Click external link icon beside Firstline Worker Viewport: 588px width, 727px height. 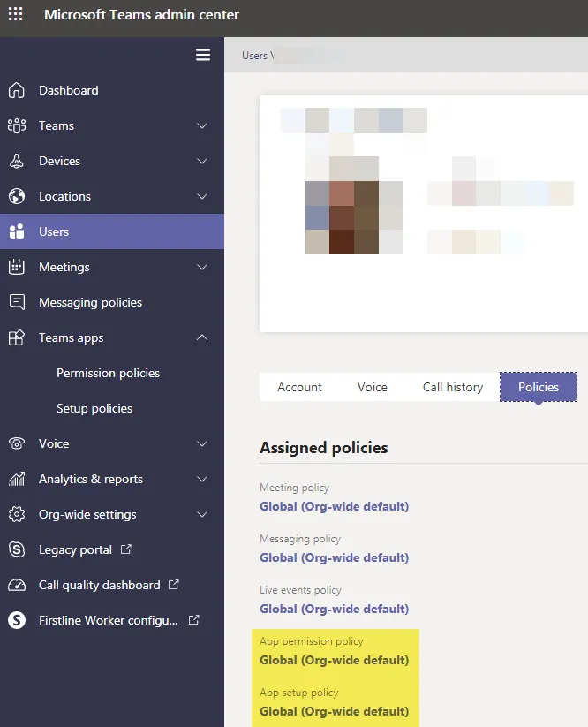tap(194, 620)
